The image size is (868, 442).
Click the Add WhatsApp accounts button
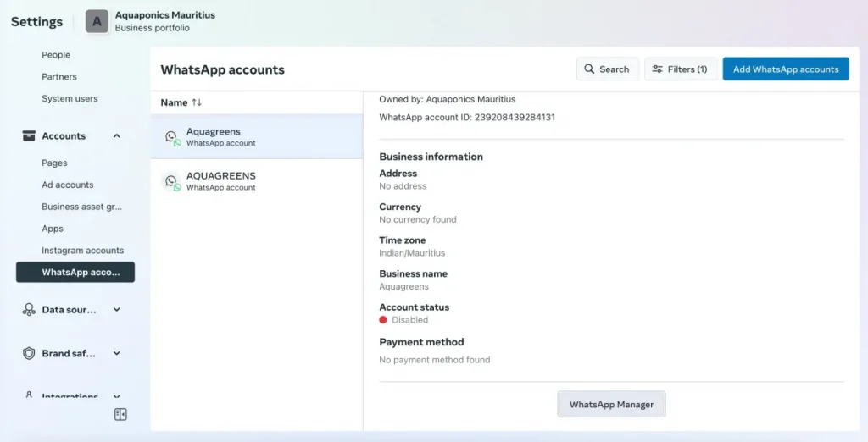(785, 69)
